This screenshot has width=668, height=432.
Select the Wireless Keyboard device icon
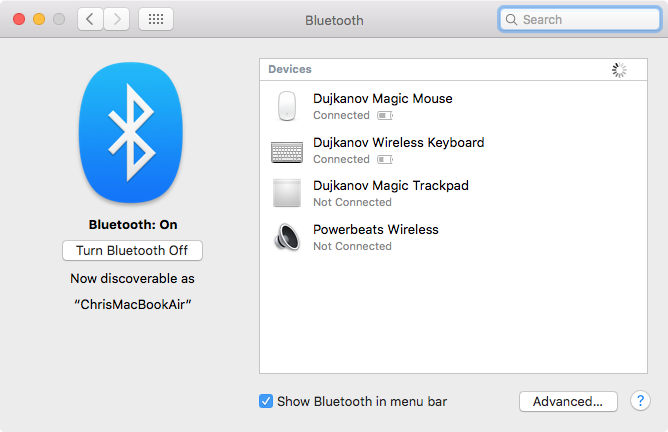coord(287,152)
